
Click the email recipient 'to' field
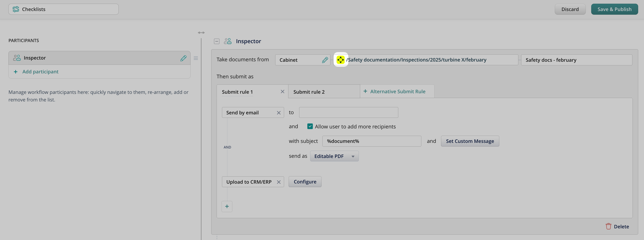coord(348,113)
